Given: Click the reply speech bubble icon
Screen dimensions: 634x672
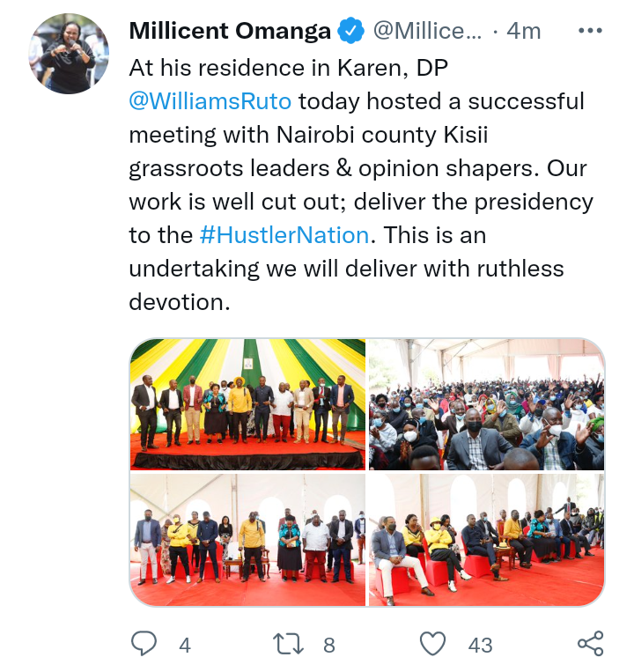Looking at the screenshot, I should 144,644.
